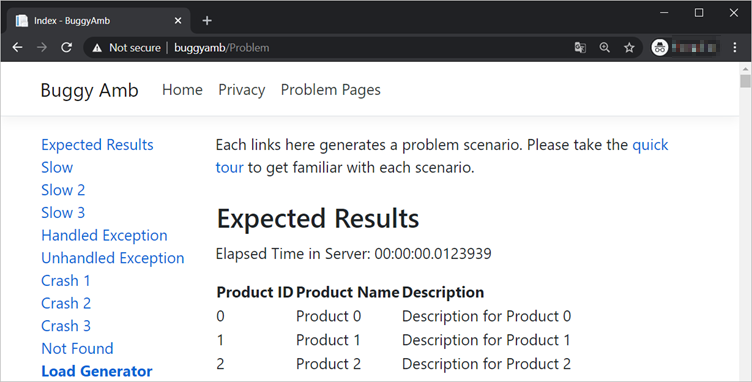Viewport: 752px width, 382px height.
Task: Follow the quick tour link
Action: pyautogui.click(x=650, y=145)
